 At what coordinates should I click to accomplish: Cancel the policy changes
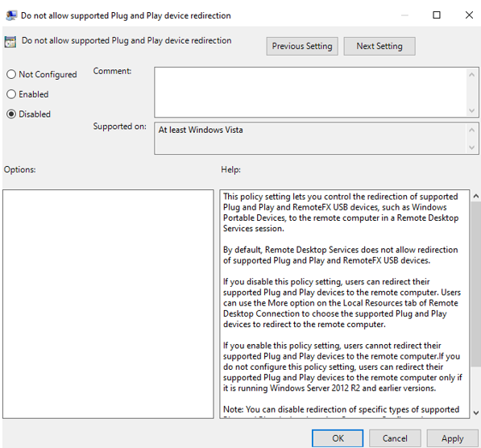(x=395, y=438)
